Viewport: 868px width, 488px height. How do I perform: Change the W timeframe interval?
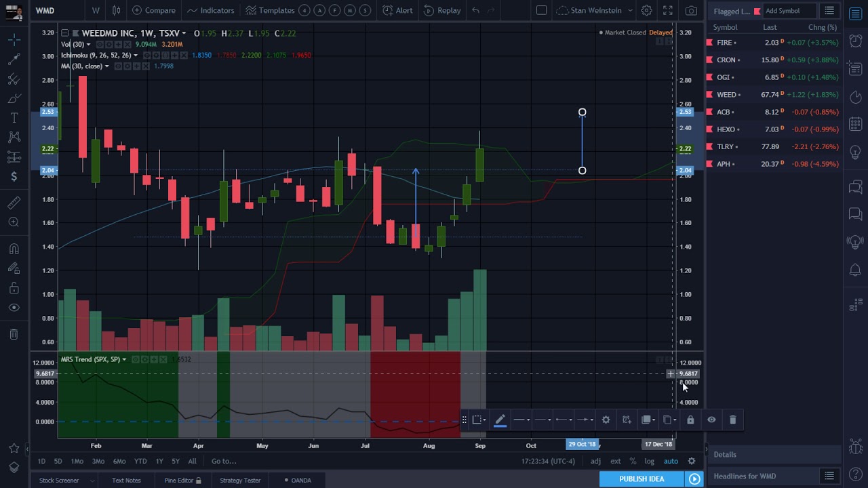point(96,10)
